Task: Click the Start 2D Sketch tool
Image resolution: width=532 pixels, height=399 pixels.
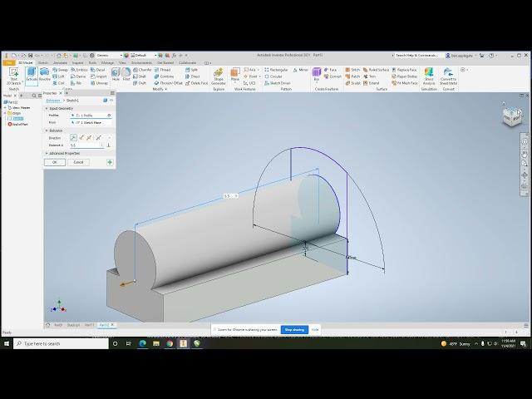Action: (13, 76)
